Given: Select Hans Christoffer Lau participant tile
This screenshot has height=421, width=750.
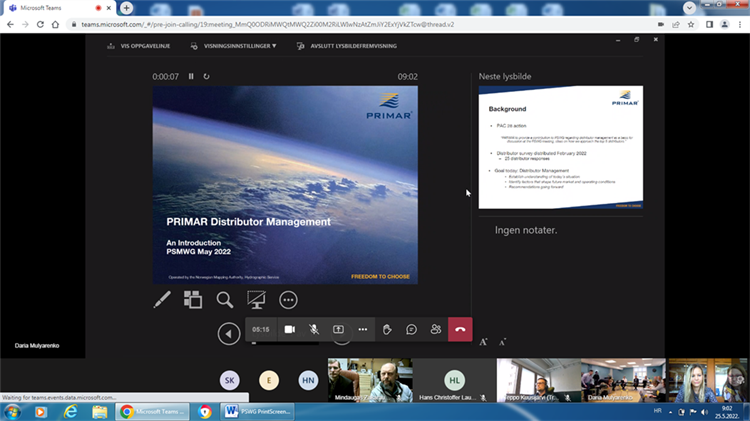Looking at the screenshot, I should [454, 380].
